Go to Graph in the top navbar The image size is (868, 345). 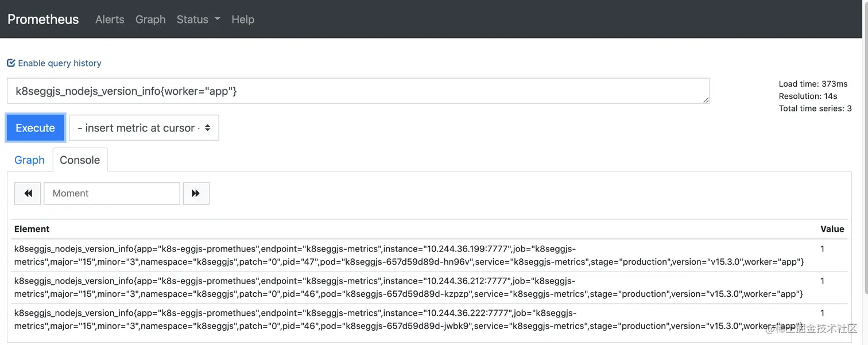(x=150, y=20)
